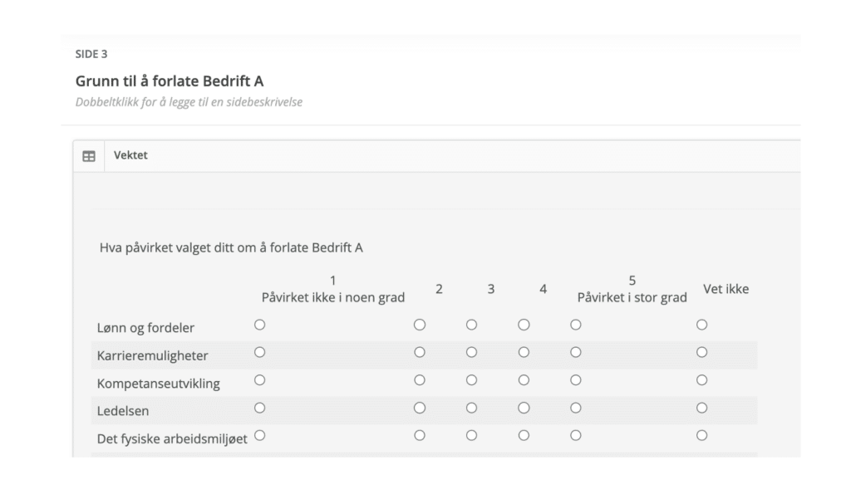851x504 pixels.
Task: Select rating 4 for Kompetanseutvikling
Action: coord(524,379)
